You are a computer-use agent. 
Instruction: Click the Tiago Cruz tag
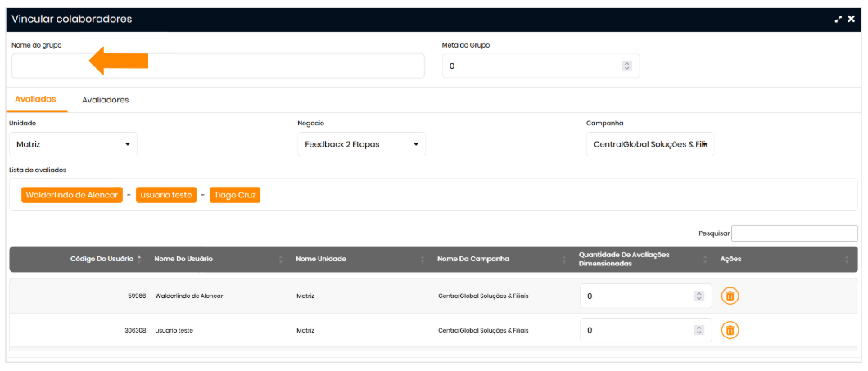(x=235, y=195)
